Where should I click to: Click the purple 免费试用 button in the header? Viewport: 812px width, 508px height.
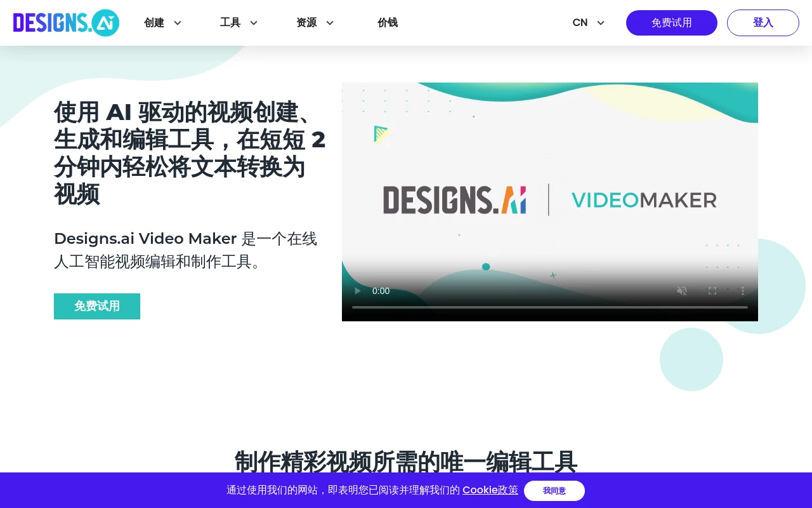click(671, 22)
